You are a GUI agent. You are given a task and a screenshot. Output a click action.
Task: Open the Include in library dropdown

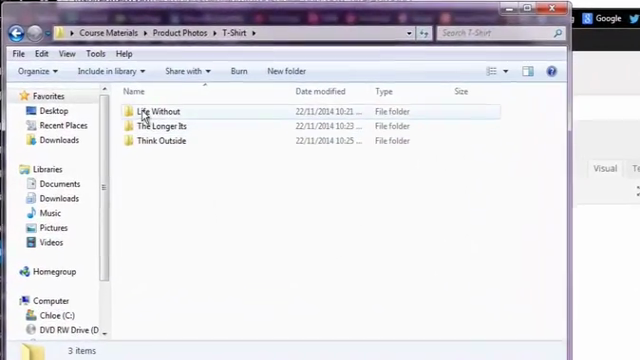[x=111, y=71]
